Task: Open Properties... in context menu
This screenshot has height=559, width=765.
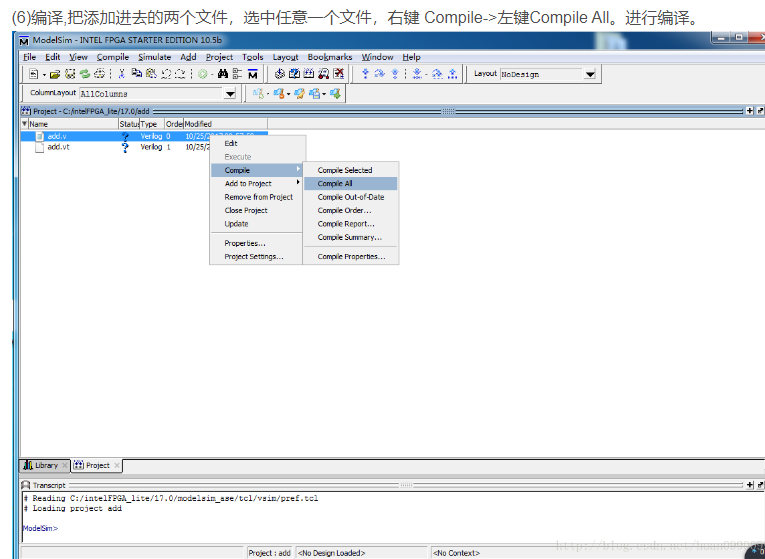Action: click(x=257, y=243)
